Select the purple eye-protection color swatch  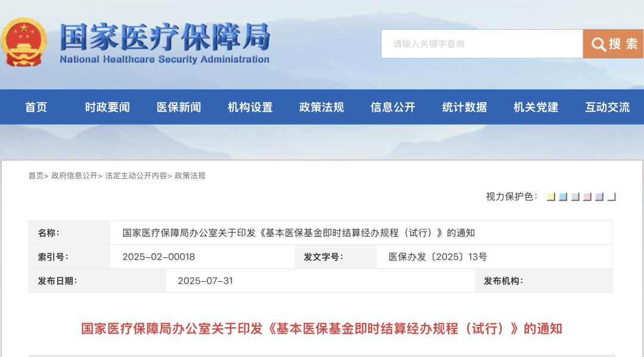[x=599, y=197]
